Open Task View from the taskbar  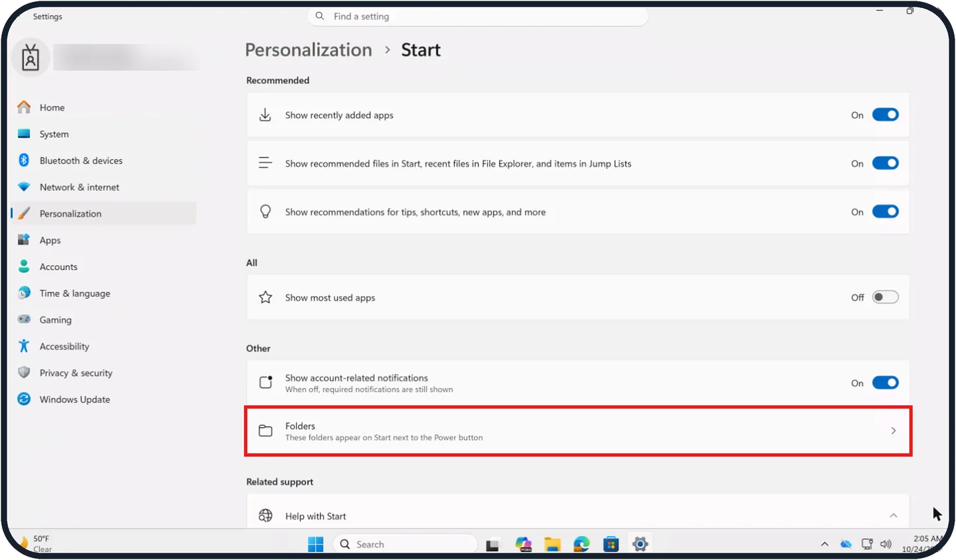click(493, 545)
